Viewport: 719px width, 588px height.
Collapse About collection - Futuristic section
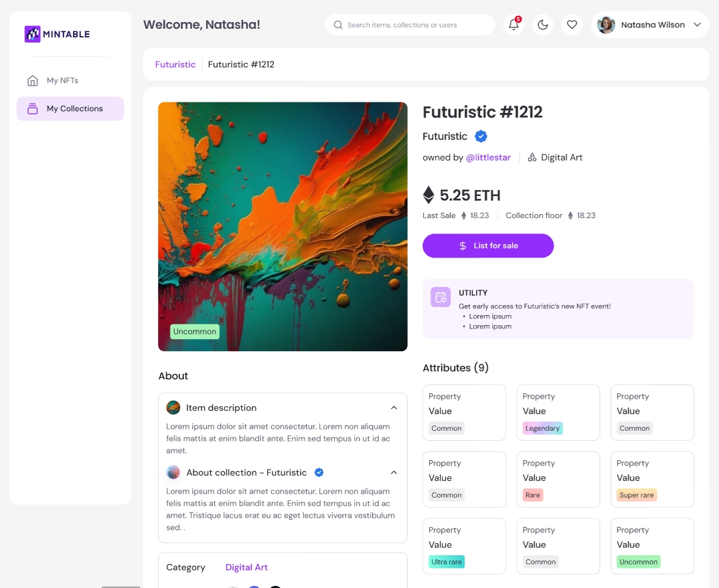[x=394, y=472]
